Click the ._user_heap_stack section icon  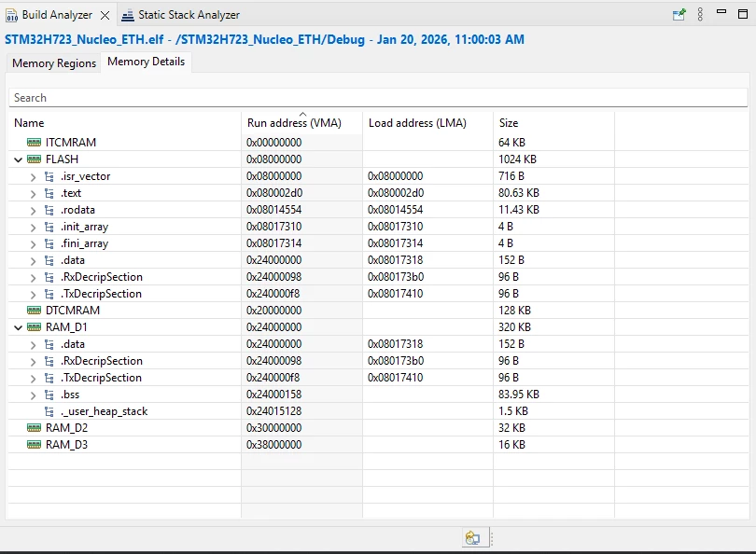49,412
